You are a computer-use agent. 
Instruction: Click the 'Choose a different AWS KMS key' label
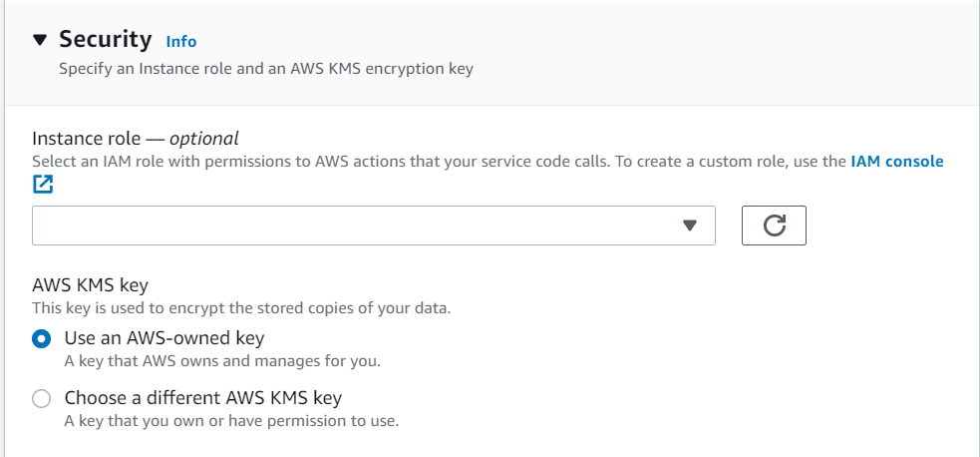203,397
